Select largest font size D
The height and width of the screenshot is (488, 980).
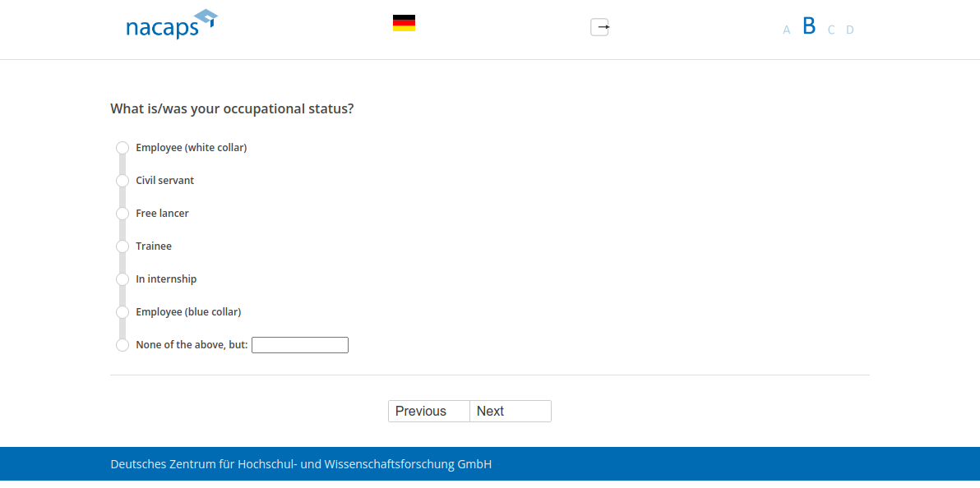850,30
